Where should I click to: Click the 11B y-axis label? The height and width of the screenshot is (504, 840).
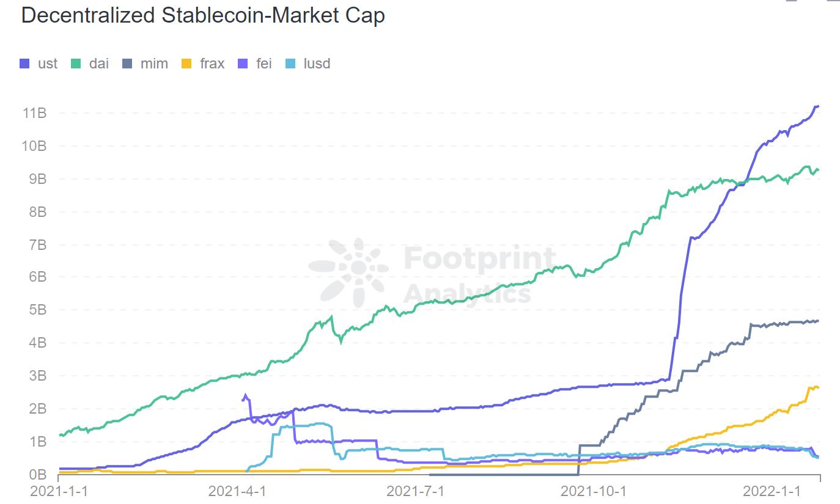34,113
